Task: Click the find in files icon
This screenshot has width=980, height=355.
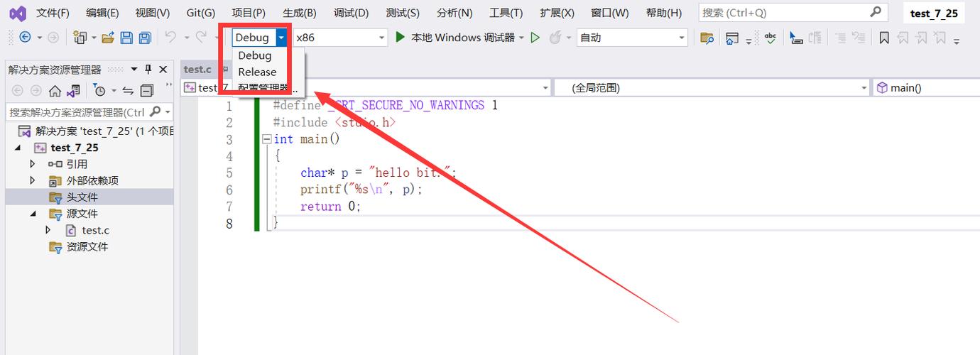Action: pyautogui.click(x=707, y=38)
